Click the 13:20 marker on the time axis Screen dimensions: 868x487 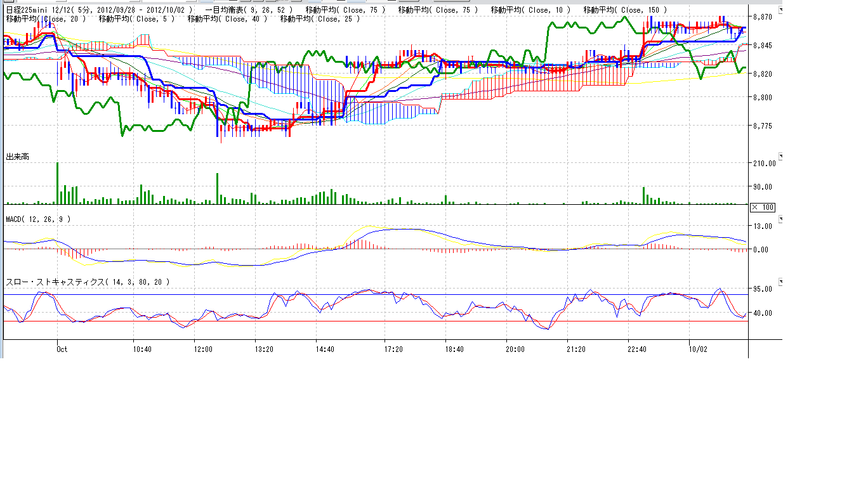(263, 349)
